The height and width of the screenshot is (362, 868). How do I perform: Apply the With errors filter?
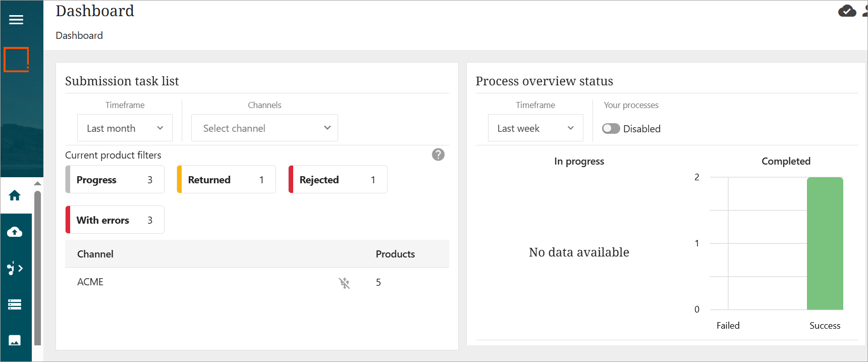click(x=115, y=220)
